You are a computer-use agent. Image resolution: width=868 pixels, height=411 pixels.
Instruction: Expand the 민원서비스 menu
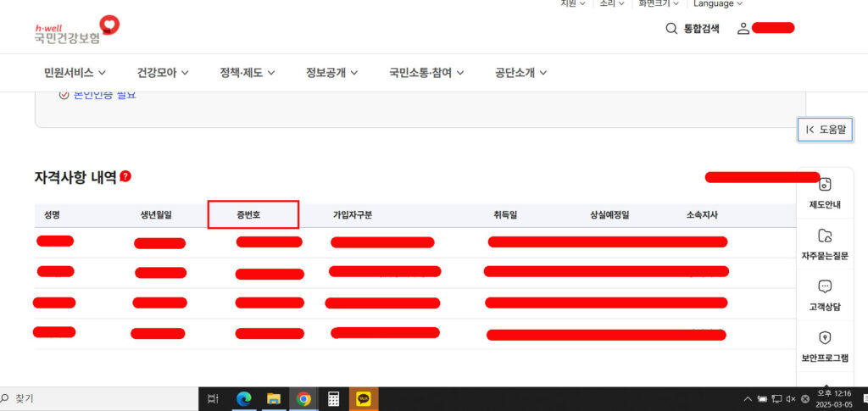(x=75, y=73)
